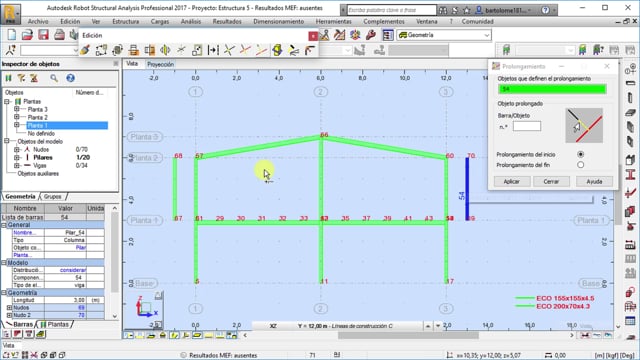This screenshot has width=640, height=360.
Task: Open the Geometría layout dropdown
Action: pos(486,36)
